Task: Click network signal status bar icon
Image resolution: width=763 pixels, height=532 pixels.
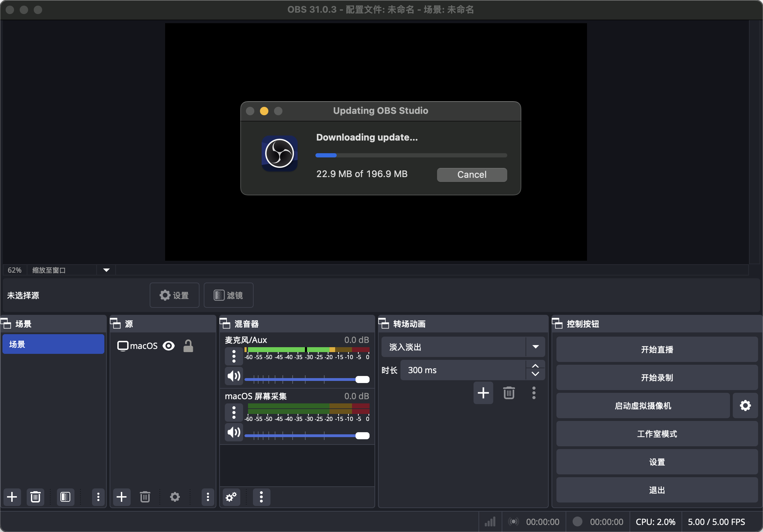Action: click(490, 522)
